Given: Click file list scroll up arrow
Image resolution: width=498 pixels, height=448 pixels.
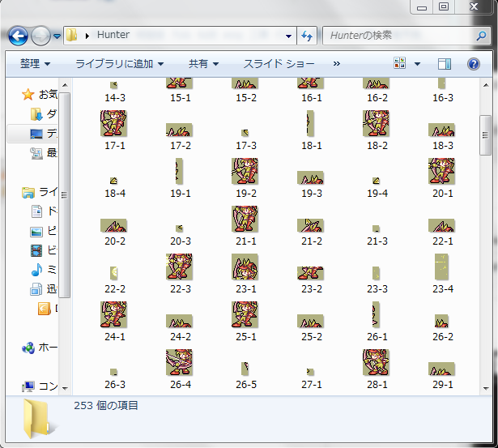Looking at the screenshot, I should click(486, 85).
